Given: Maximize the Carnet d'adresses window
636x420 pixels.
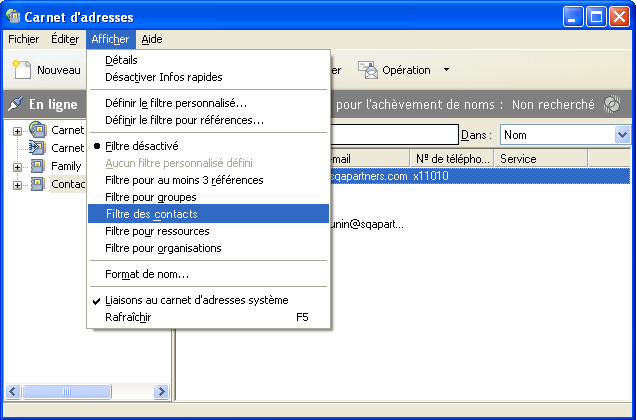Looking at the screenshot, I should (596, 17).
